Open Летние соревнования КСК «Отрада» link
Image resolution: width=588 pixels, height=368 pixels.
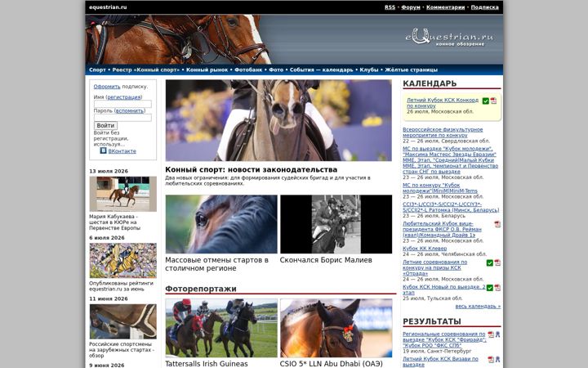click(435, 267)
